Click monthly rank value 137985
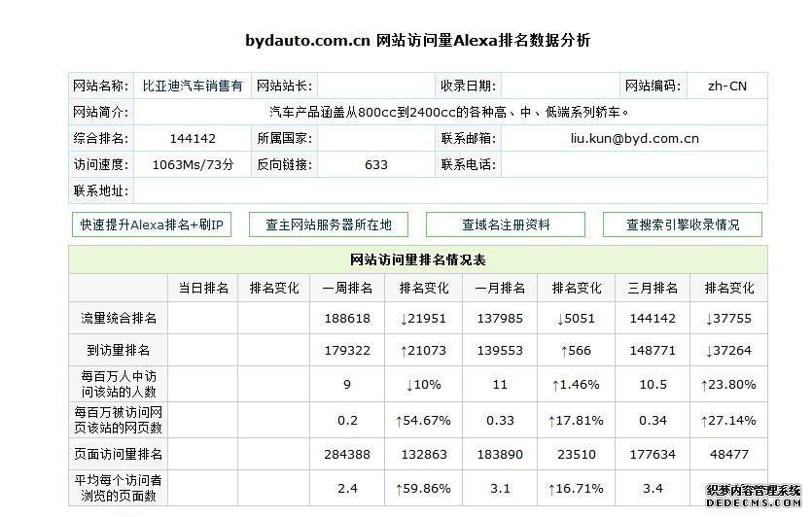The image size is (812, 517). 500,319
